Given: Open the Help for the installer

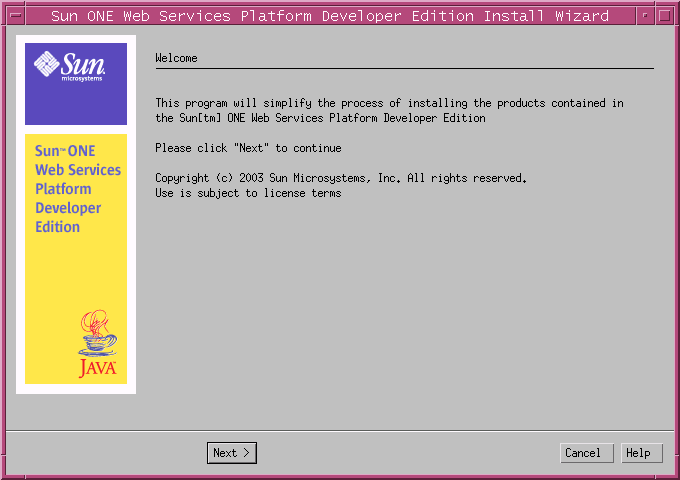Looking at the screenshot, I should coord(642,453).
